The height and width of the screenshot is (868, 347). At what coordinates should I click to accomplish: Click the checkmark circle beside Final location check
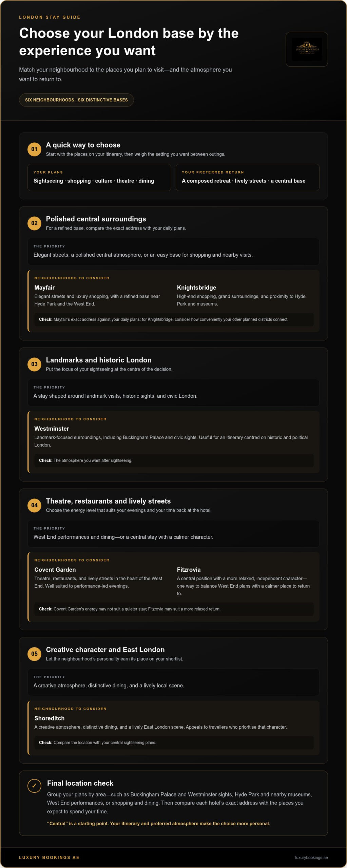[x=34, y=786]
